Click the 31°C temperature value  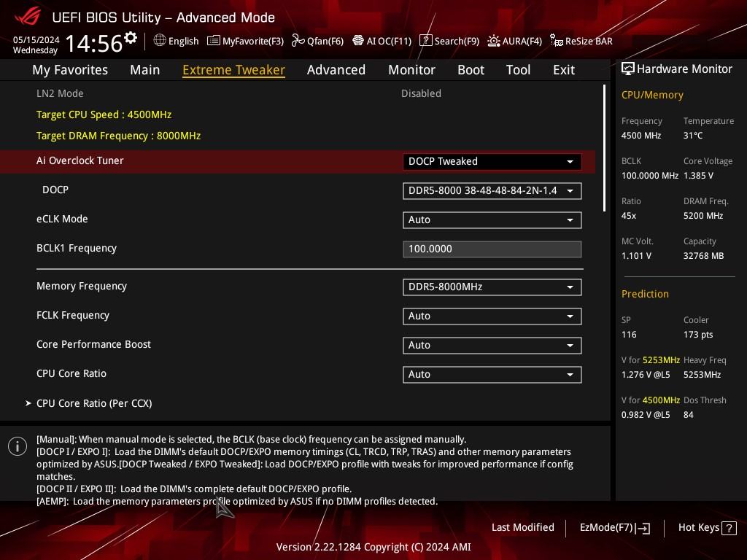693,136
